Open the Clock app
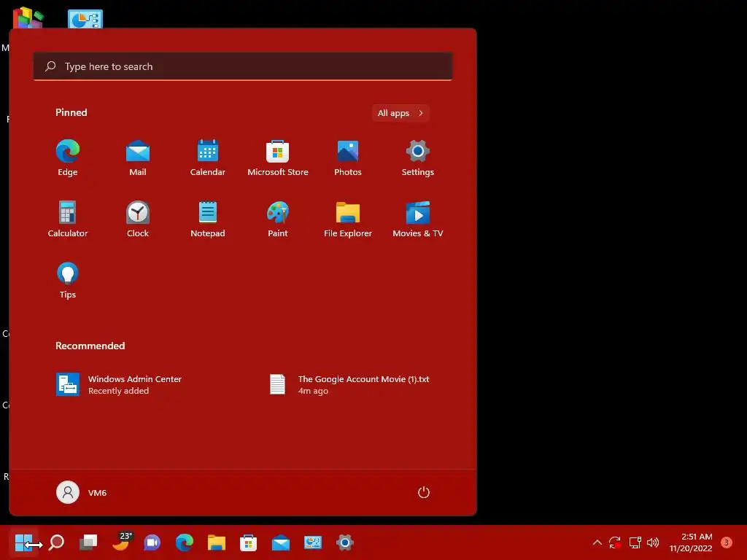747x560 pixels. [138, 219]
